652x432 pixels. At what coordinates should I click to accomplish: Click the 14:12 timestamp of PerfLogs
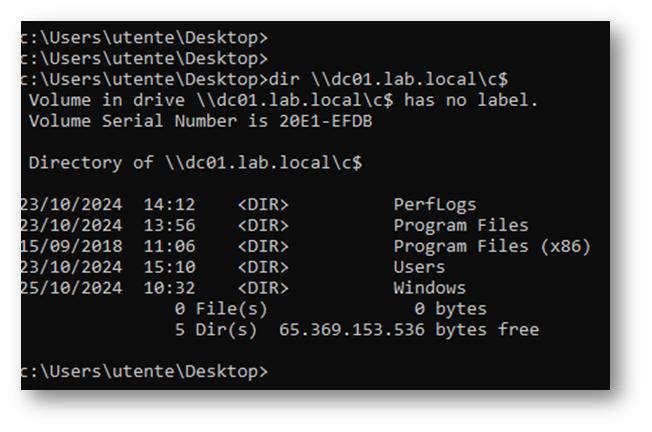pyautogui.click(x=169, y=205)
